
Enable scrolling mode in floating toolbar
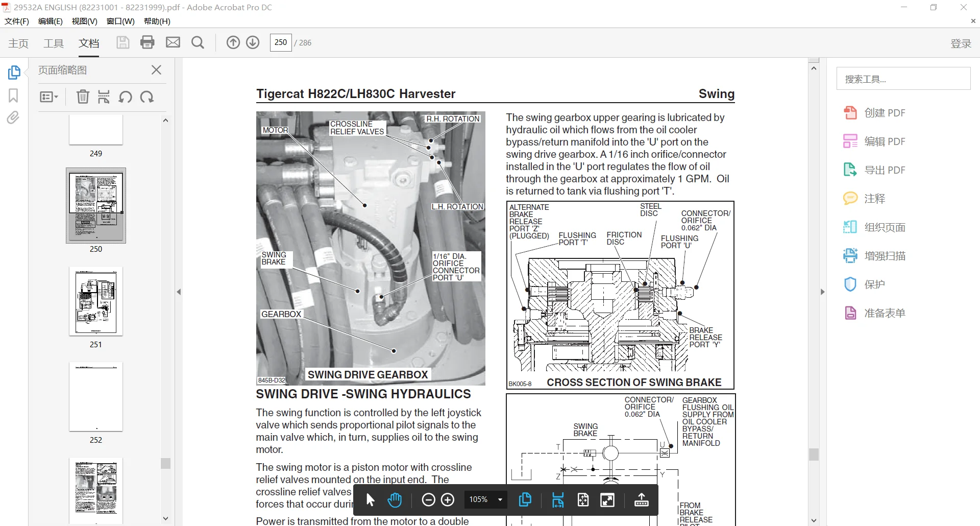point(558,500)
